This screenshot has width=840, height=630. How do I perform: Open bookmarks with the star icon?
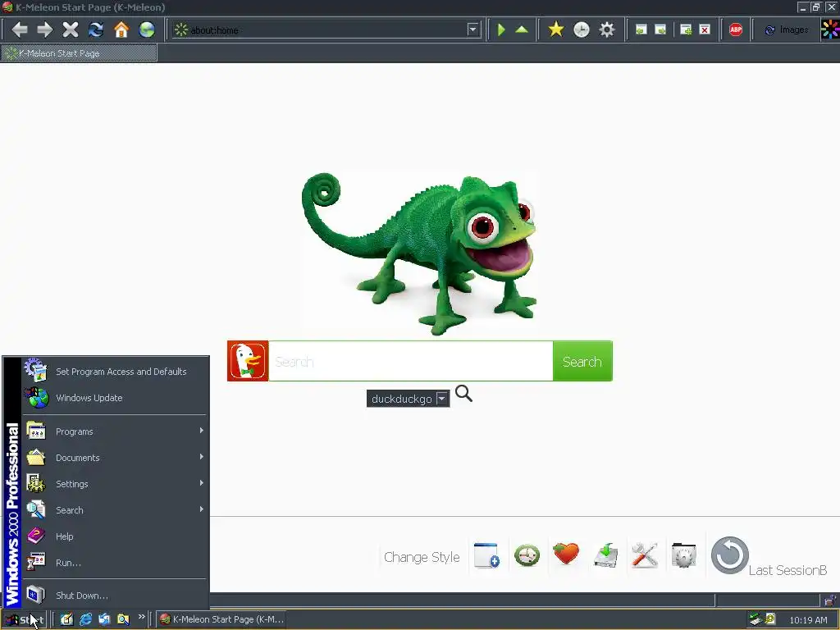click(x=556, y=30)
